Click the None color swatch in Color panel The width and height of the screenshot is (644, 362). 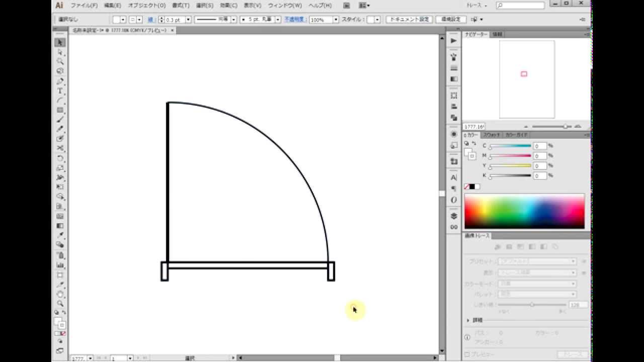point(466,187)
